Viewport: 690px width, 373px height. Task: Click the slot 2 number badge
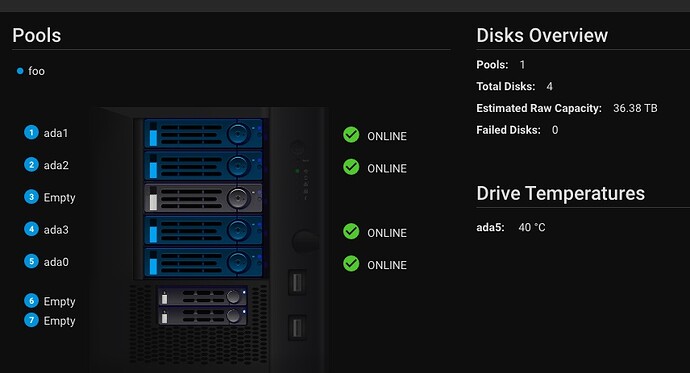(31, 165)
